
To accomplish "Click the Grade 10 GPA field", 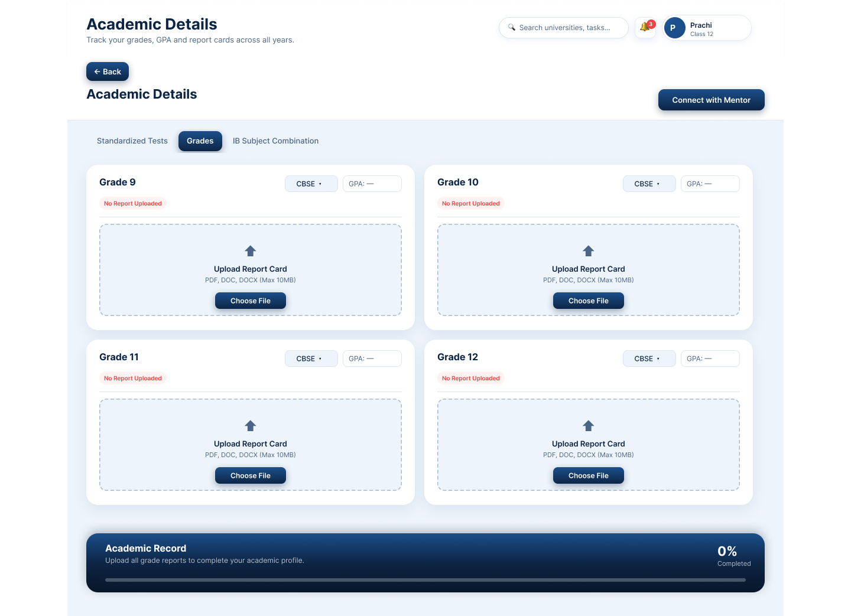I will click(710, 184).
